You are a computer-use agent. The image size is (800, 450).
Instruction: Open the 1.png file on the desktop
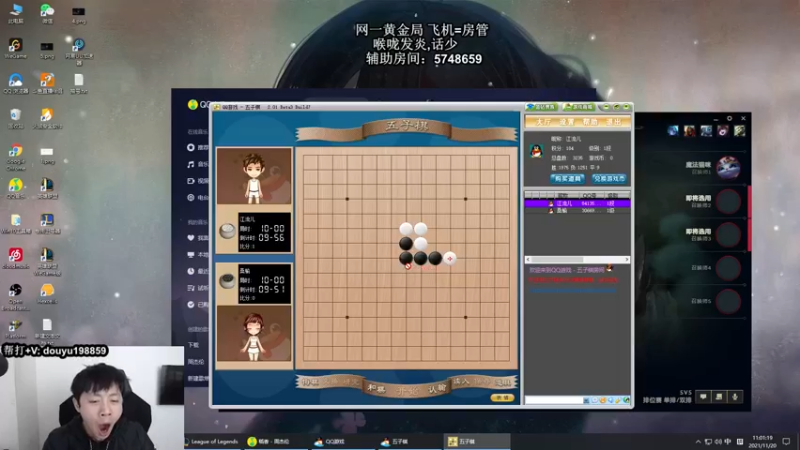point(47,154)
